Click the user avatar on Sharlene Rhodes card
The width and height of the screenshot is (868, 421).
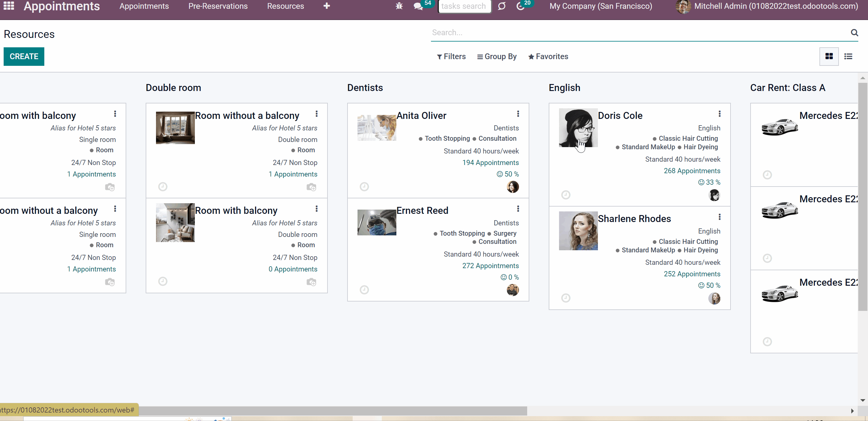pos(714,298)
